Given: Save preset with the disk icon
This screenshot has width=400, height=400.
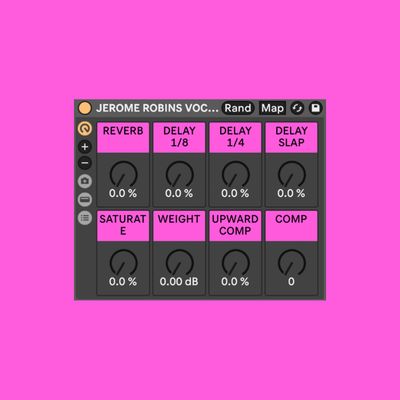Looking at the screenshot, I should tap(315, 108).
